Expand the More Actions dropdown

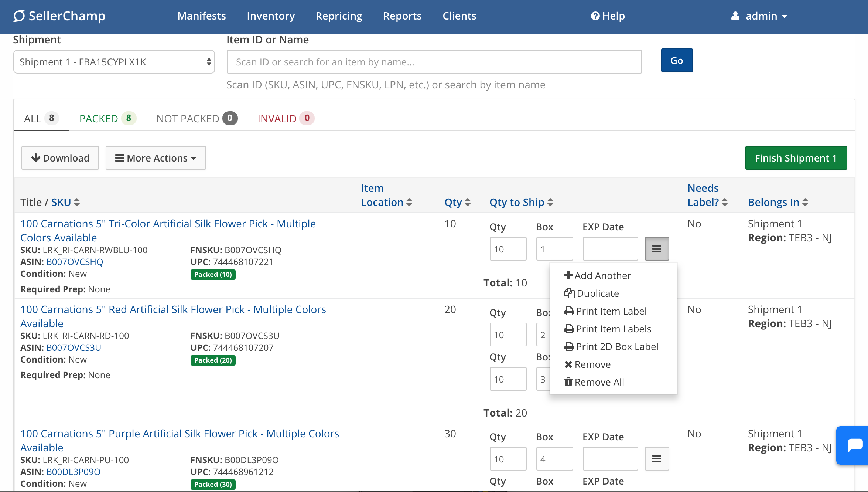coord(156,158)
